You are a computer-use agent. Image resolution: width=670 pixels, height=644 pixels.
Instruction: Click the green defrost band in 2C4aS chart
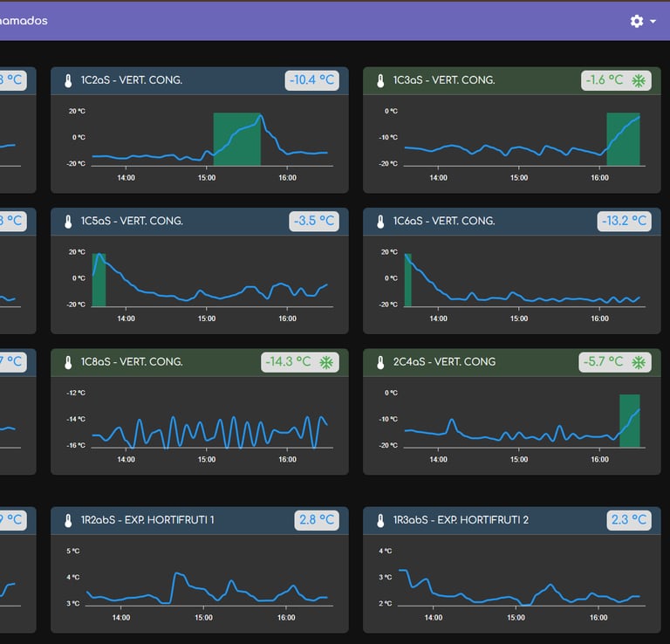(629, 421)
